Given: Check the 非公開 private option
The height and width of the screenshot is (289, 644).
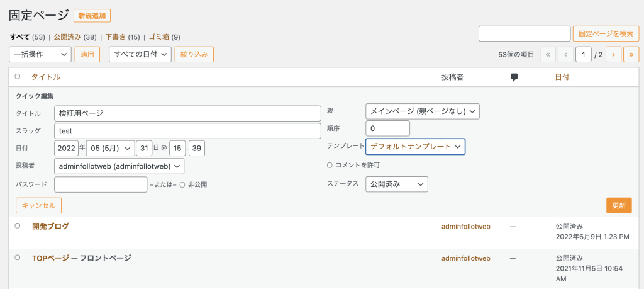Looking at the screenshot, I should coord(182,184).
